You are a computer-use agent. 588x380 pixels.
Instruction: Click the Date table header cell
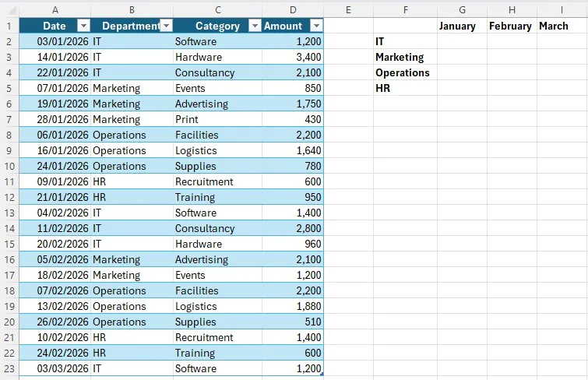point(55,26)
